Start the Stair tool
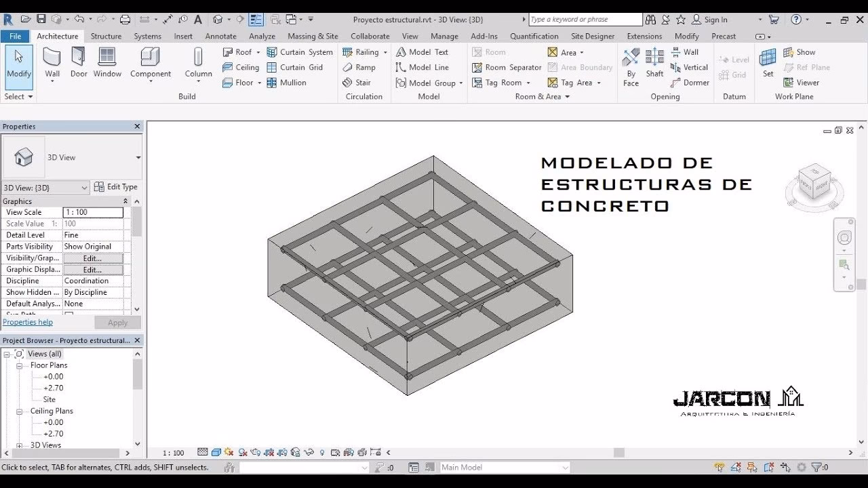Screen dimensions: 868x488 pos(363,82)
